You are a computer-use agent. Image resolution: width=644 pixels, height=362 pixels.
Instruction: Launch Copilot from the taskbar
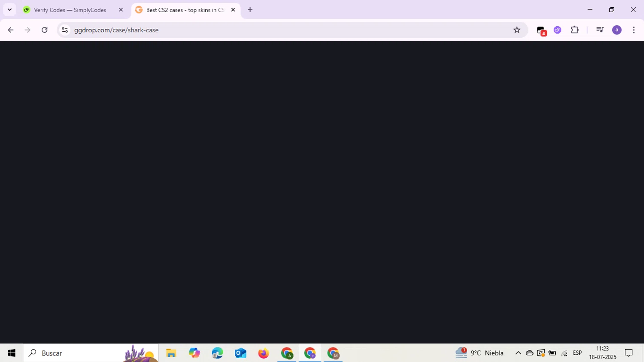(194, 353)
